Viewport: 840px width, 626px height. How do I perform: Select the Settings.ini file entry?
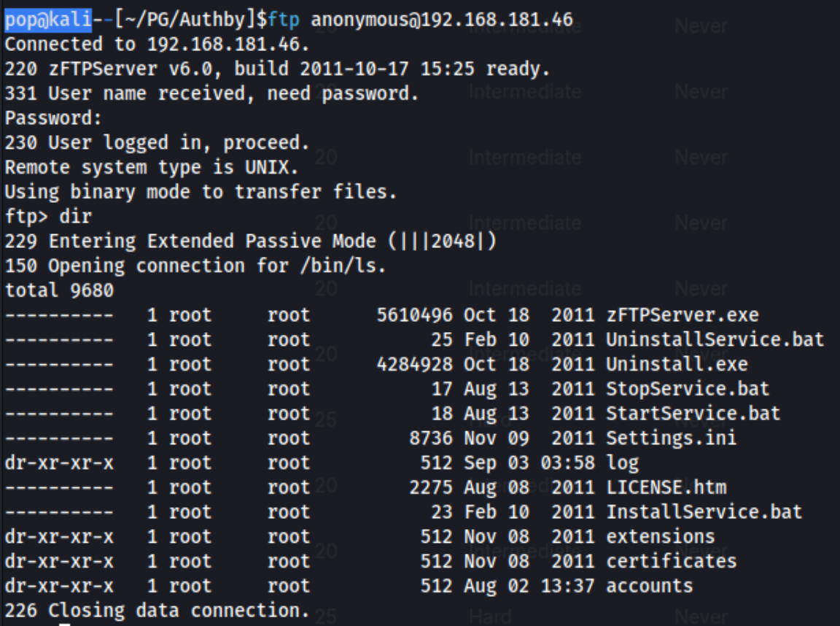point(672,438)
